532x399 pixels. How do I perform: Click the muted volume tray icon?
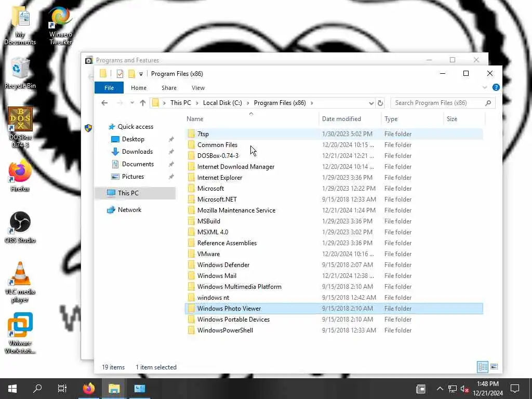coord(464,389)
